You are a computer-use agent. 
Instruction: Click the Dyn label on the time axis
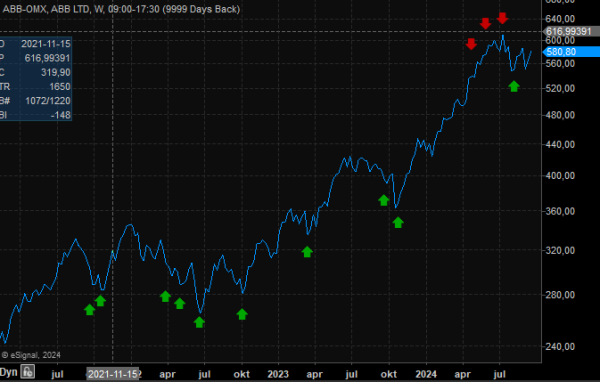click(9, 372)
